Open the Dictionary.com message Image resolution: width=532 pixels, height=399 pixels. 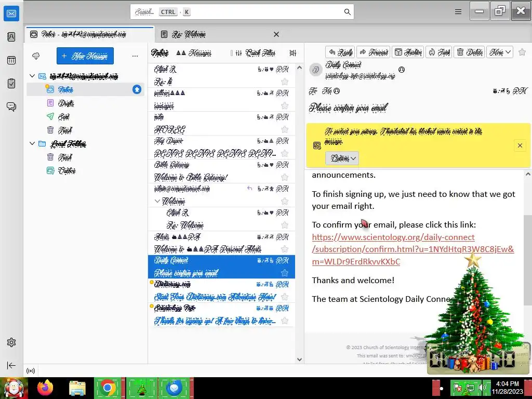[x=221, y=291]
